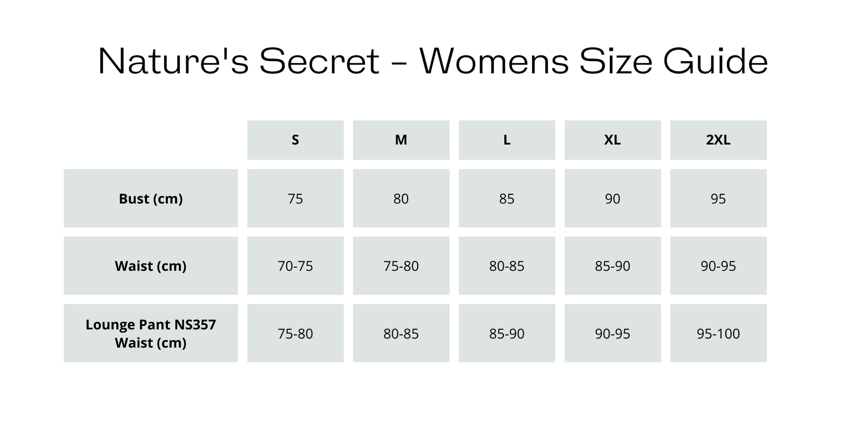Select the Bust value 95 for size 2XL
The width and height of the screenshot is (868, 434).
click(718, 198)
